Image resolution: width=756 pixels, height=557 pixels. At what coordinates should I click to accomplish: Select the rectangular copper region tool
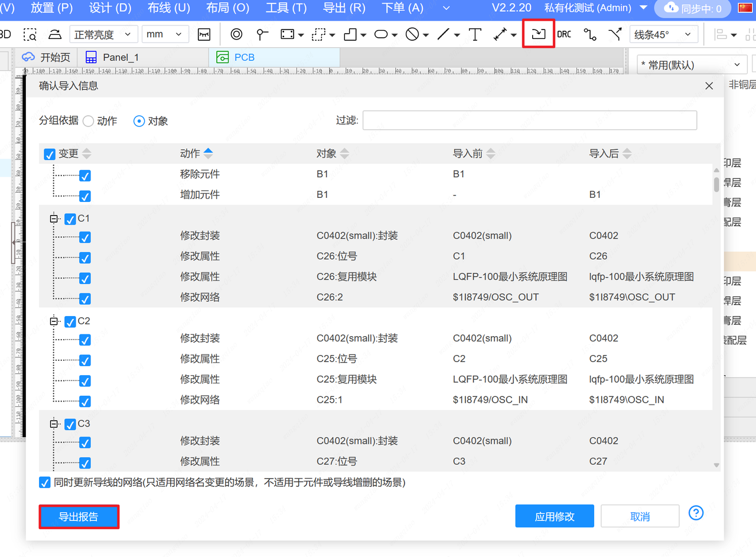[288, 34]
